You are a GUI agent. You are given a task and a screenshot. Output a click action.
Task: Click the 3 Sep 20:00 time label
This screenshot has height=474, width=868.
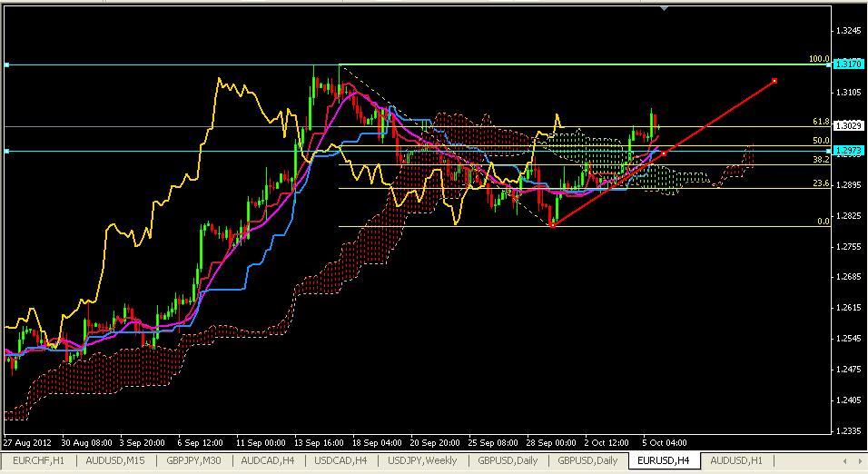click(x=143, y=443)
